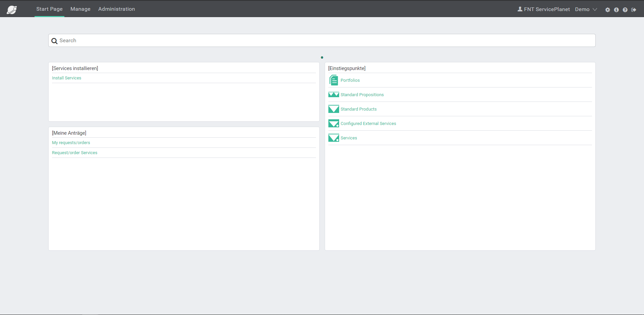
Task: Open the settings gear icon
Action: click(x=607, y=10)
